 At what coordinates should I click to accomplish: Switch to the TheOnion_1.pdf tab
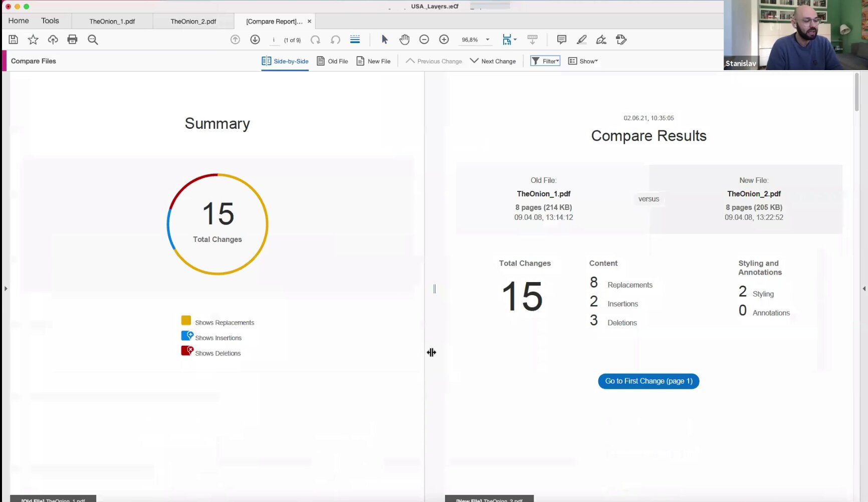click(112, 21)
